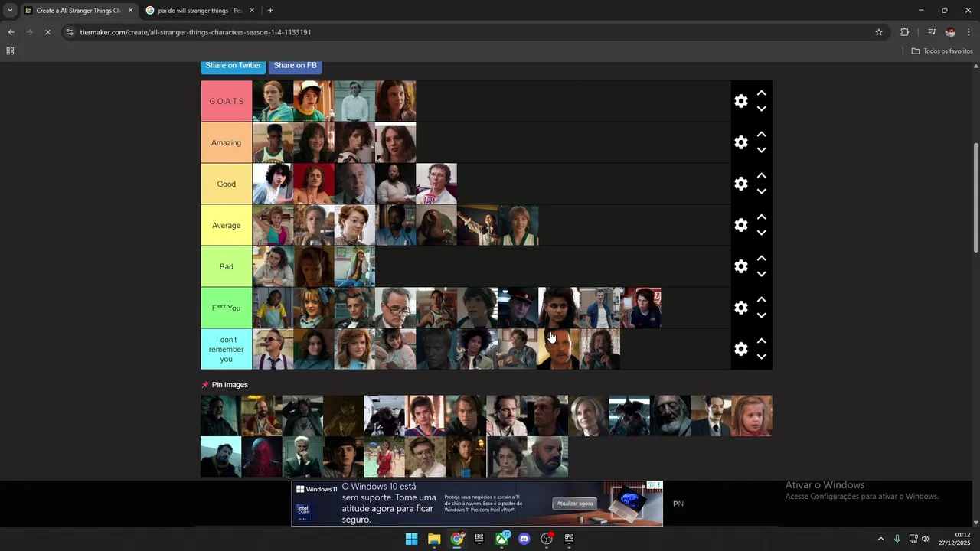Open the apps grid in bookmarks bar
This screenshot has width=980, height=551.
[x=10, y=51]
